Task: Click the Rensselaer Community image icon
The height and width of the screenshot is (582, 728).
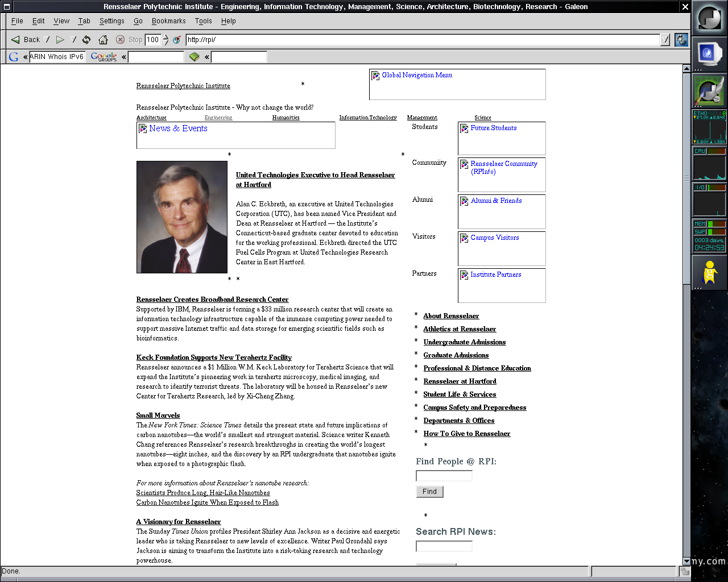Action: pyautogui.click(x=464, y=164)
